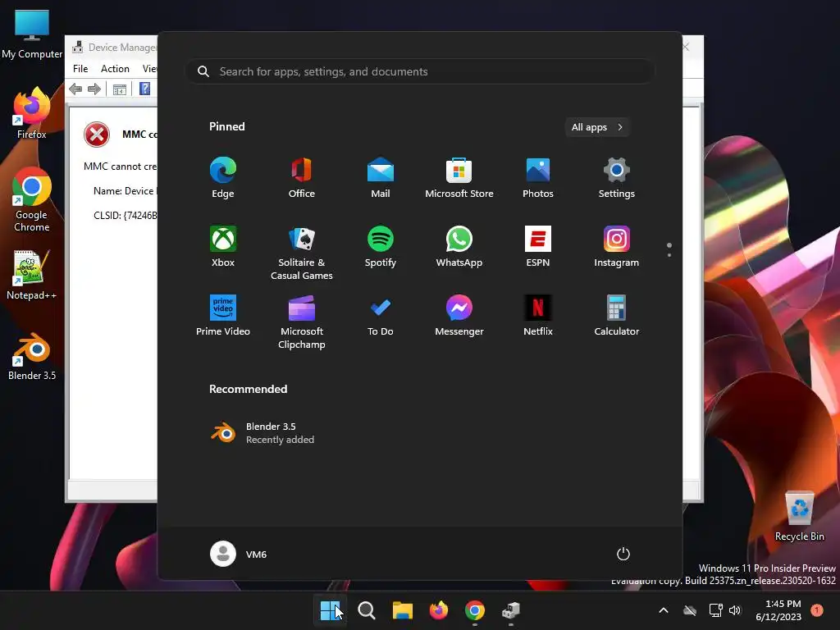This screenshot has height=630, width=840.
Task: Click properties pane icon in Device Manager toolbar
Action: pyautogui.click(x=120, y=89)
